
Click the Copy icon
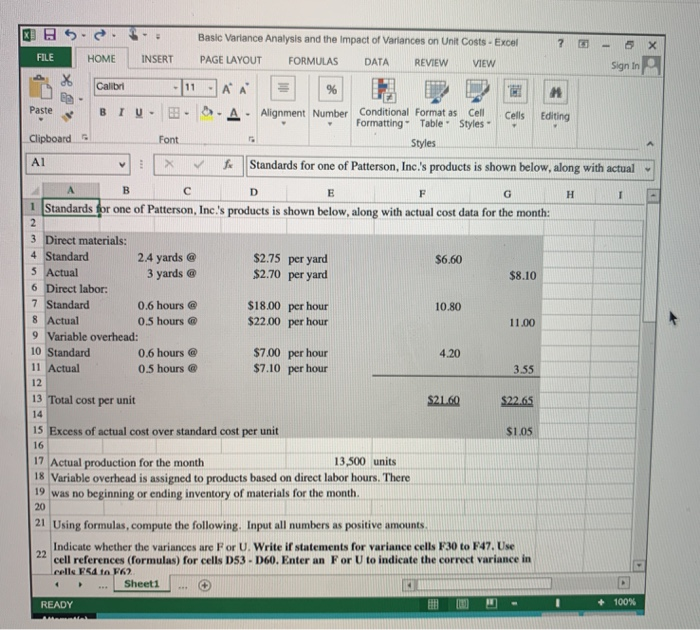coord(67,98)
